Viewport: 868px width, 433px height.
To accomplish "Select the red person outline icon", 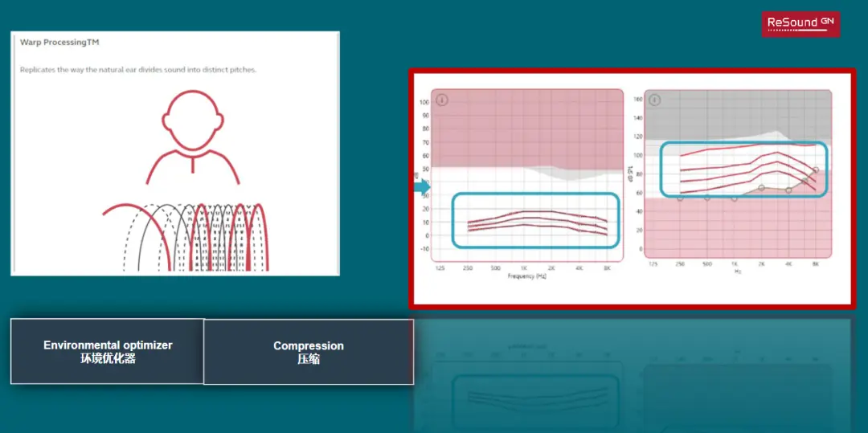I will (192, 137).
